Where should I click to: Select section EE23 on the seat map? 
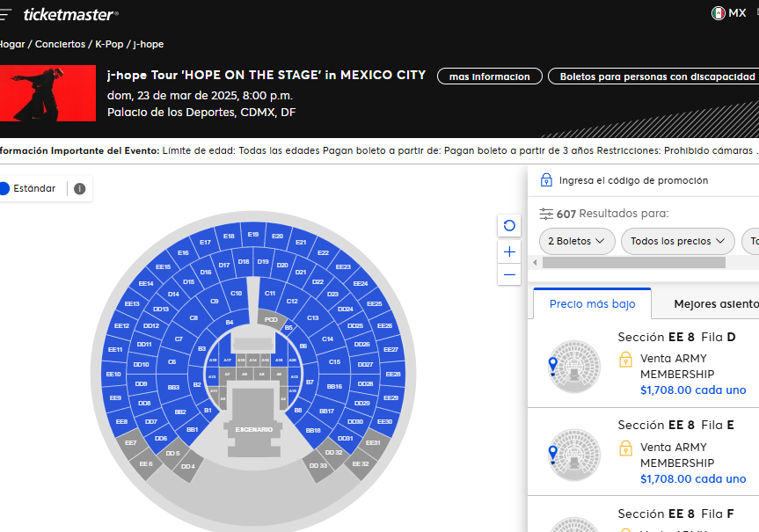[343, 266]
